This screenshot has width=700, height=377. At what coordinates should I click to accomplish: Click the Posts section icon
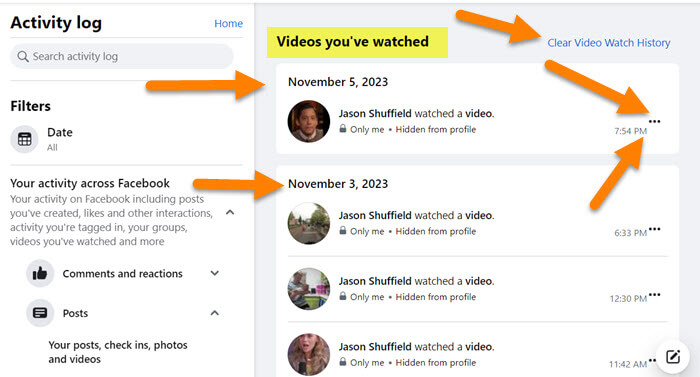tap(40, 313)
